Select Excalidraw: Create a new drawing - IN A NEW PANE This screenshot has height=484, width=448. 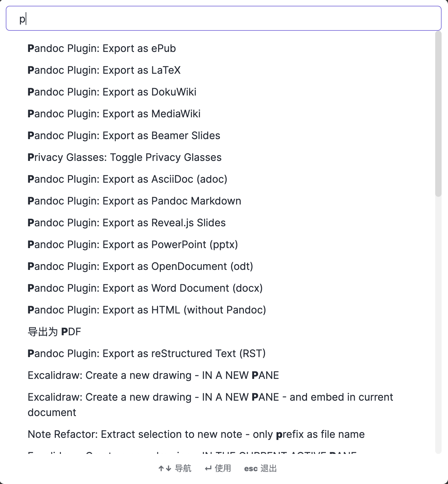153,375
